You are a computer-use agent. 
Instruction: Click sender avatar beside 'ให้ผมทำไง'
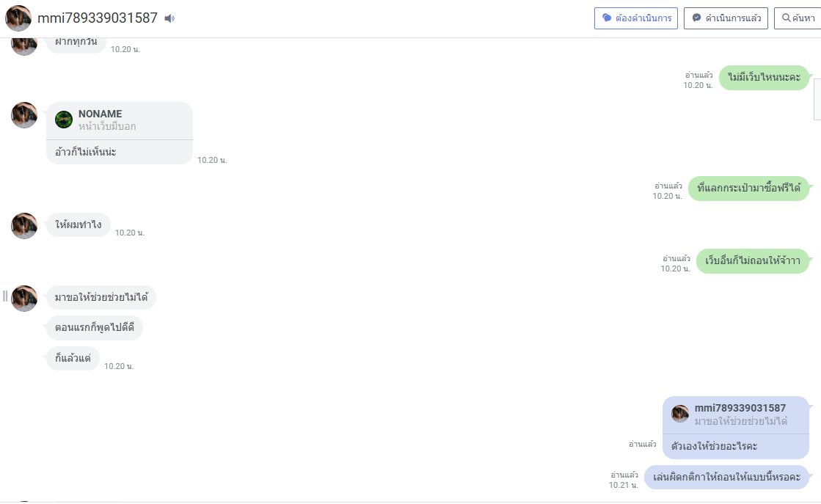coord(24,225)
